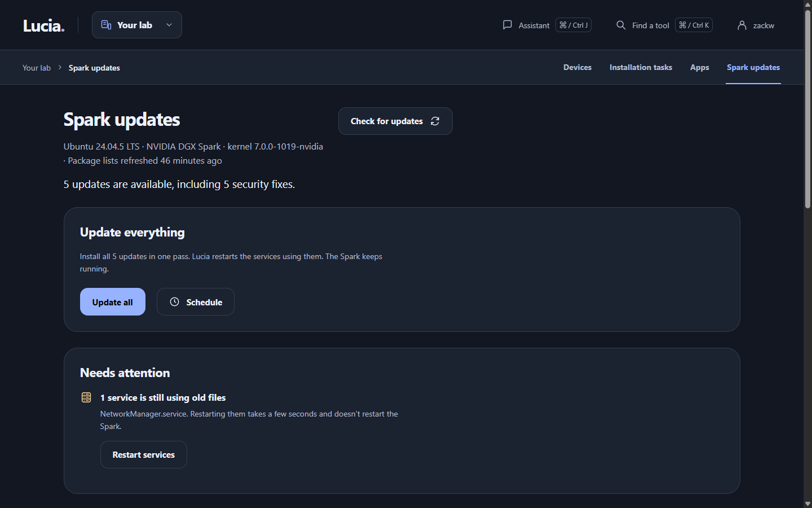Image resolution: width=812 pixels, height=508 pixels.
Task: Click the clock icon on Schedule
Action: [175, 302]
